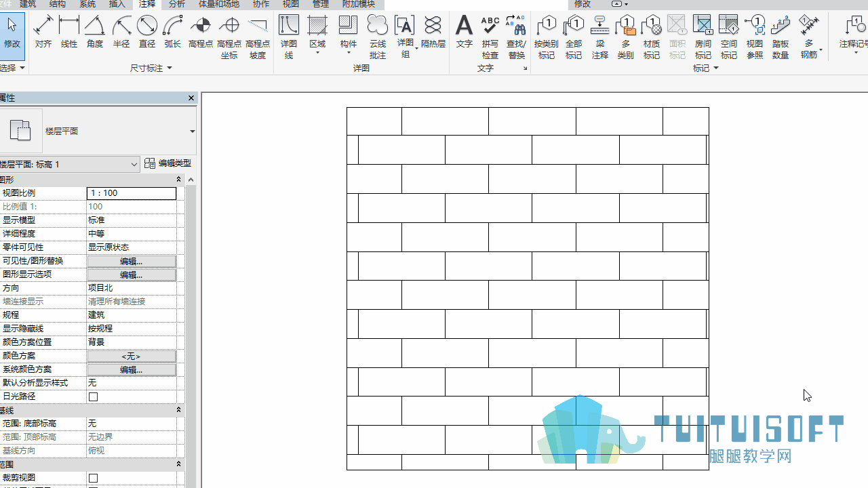Open the 楼层平面 type selector dropdown
Screen dimensions: 868x488
[192, 131]
